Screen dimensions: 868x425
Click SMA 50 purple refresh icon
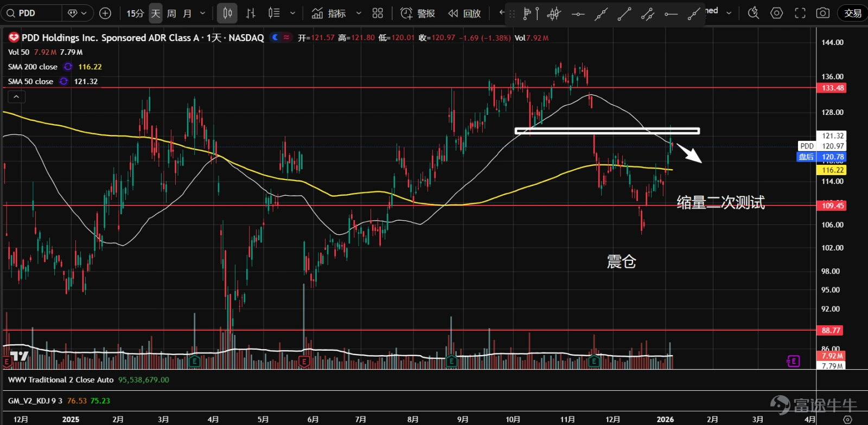pos(63,81)
